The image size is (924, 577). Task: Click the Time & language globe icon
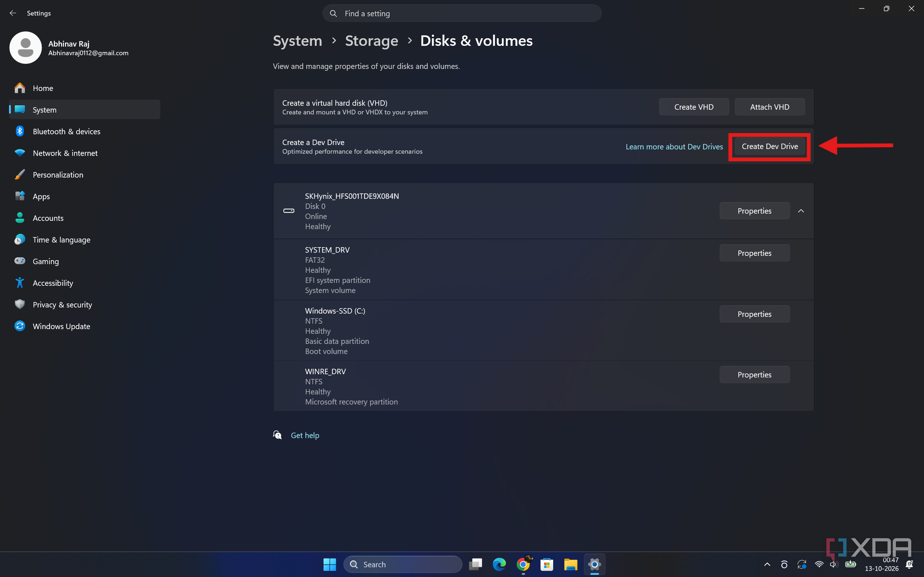pos(20,240)
